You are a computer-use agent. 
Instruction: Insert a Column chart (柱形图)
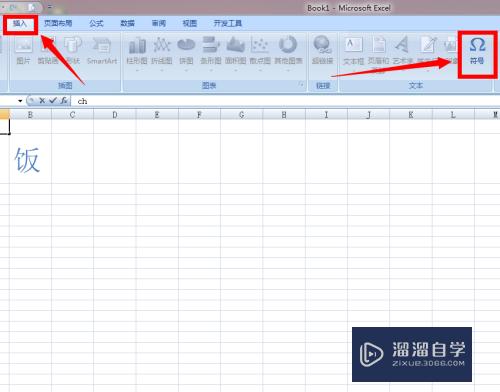(137, 53)
